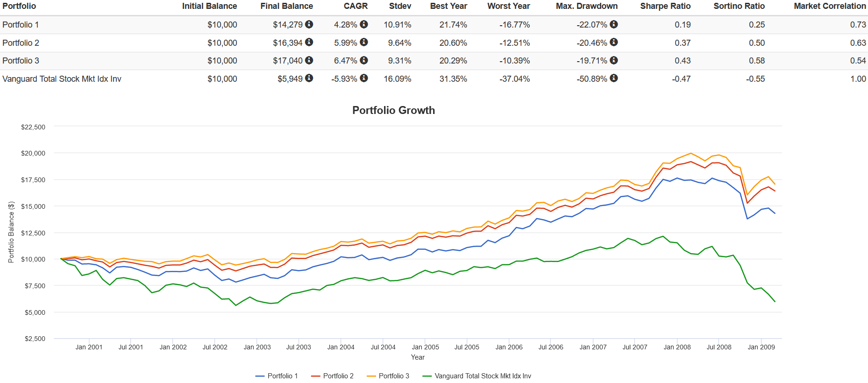Click info icon beside Portfolio 3 CAGR
Image resolution: width=868 pixels, height=383 pixels.
tap(364, 60)
